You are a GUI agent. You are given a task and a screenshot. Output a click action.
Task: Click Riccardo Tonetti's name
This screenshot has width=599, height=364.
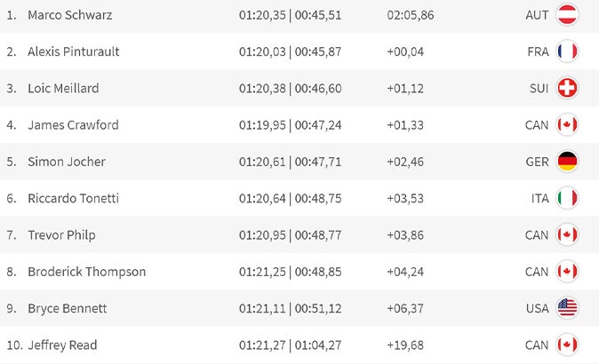coord(73,198)
